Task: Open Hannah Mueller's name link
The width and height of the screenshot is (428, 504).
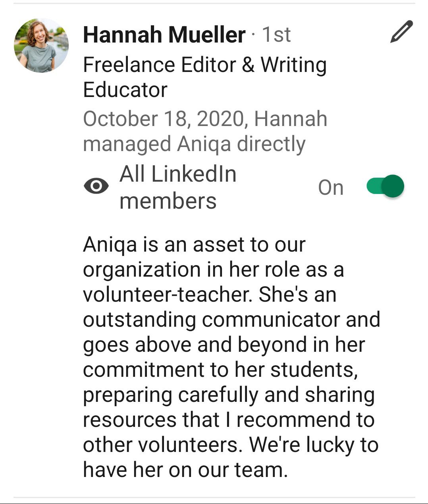Action: click(164, 35)
